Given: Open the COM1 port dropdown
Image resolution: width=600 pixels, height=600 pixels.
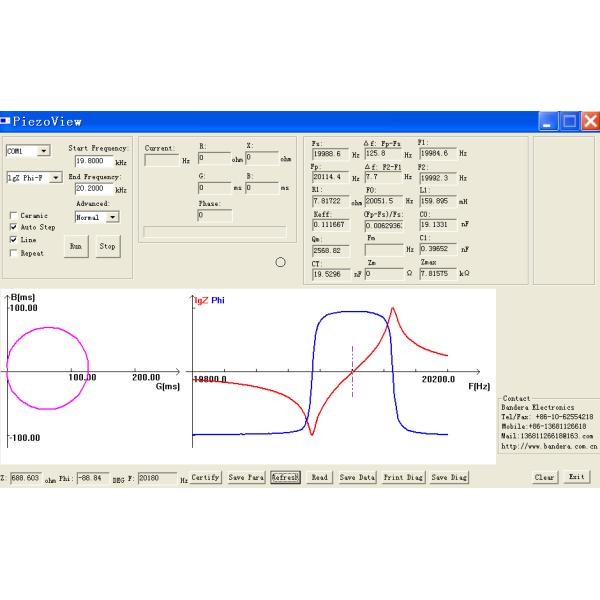Looking at the screenshot, I should pyautogui.click(x=43, y=152).
